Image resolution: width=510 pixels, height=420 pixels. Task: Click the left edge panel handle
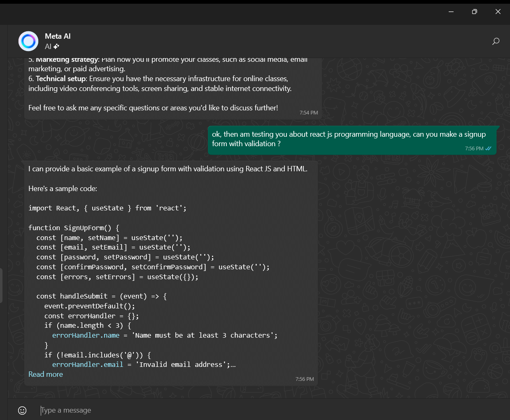tap(1, 285)
